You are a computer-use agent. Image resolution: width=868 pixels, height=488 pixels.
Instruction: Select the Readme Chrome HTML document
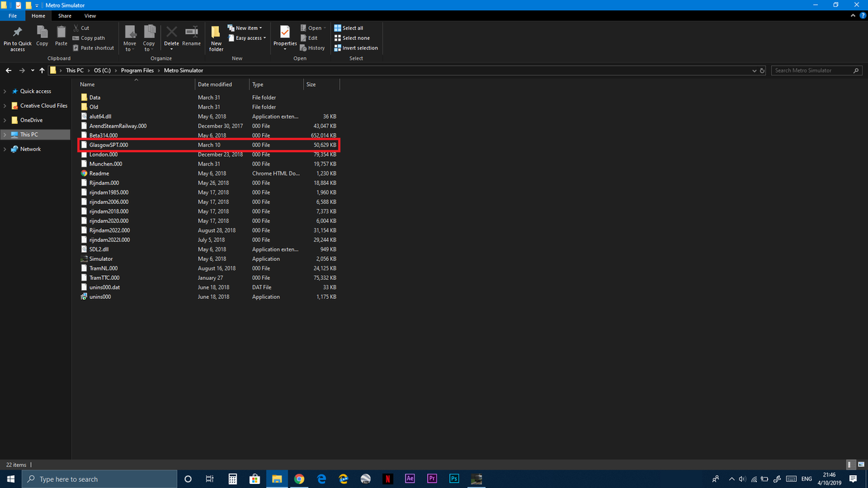(x=209, y=174)
